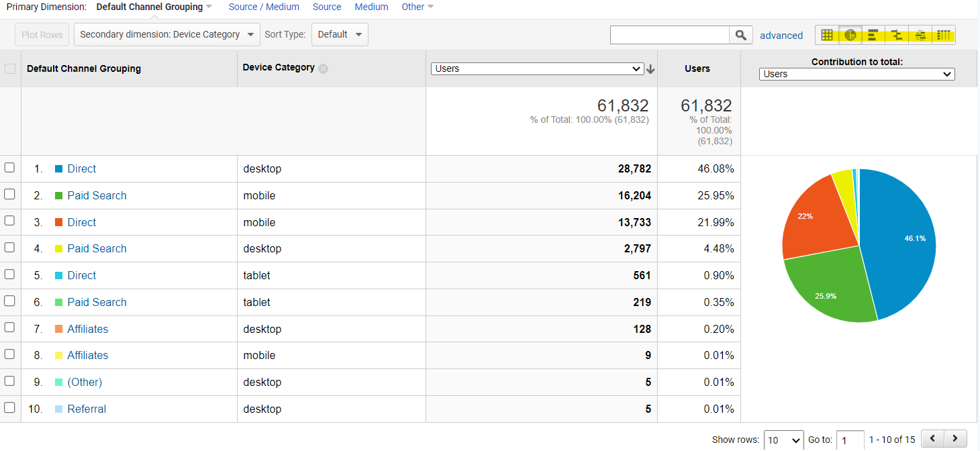Image resolution: width=980 pixels, height=451 pixels.
Task: Check the row 6 Paid Search tablet checkbox
Action: [x=10, y=301]
